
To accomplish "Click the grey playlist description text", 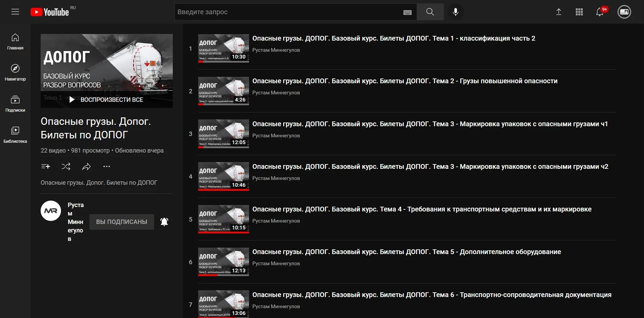I will (99, 182).
